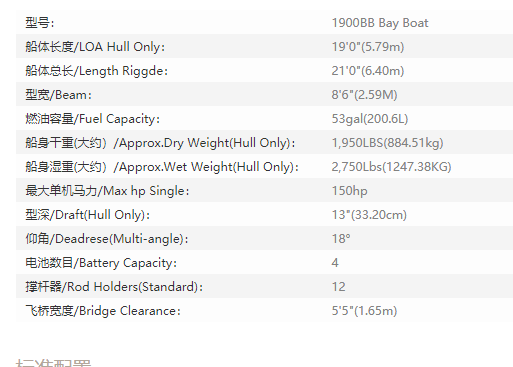This screenshot has width=513, height=367.
Task: Select the Approx.Dry Weight label
Action: 160,143
